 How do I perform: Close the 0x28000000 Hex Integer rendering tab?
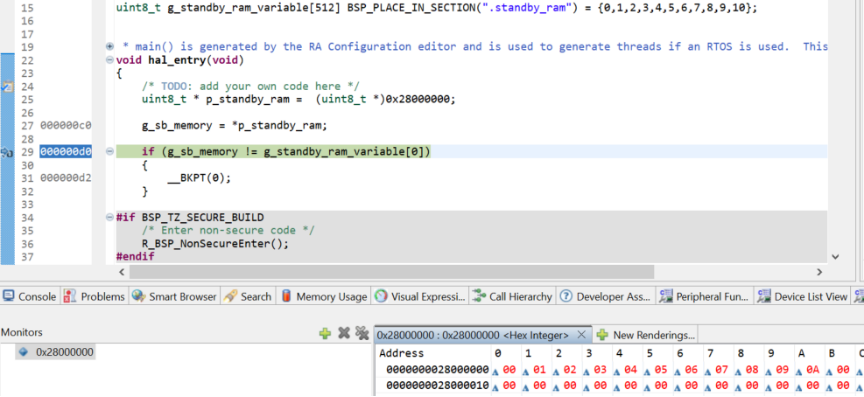pos(581,335)
